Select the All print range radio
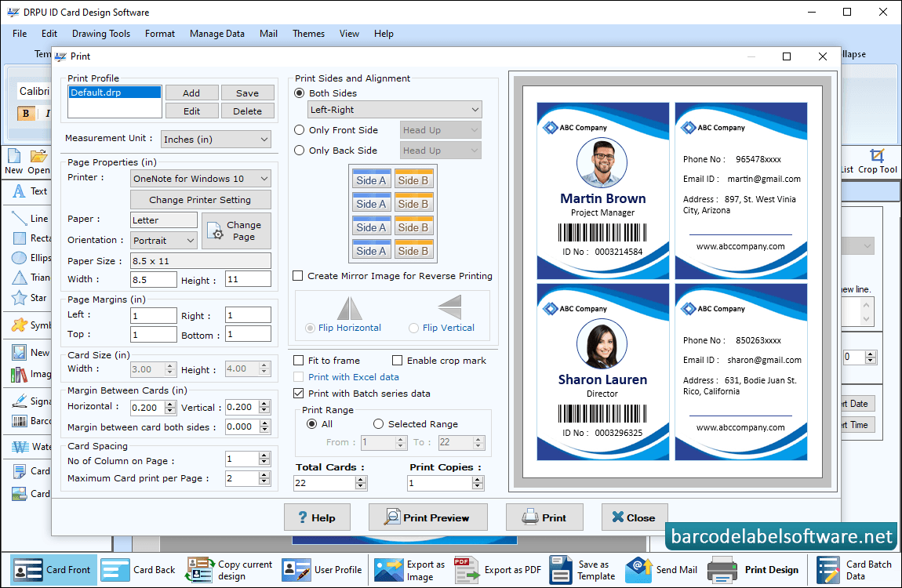The image size is (902, 588). click(x=312, y=423)
